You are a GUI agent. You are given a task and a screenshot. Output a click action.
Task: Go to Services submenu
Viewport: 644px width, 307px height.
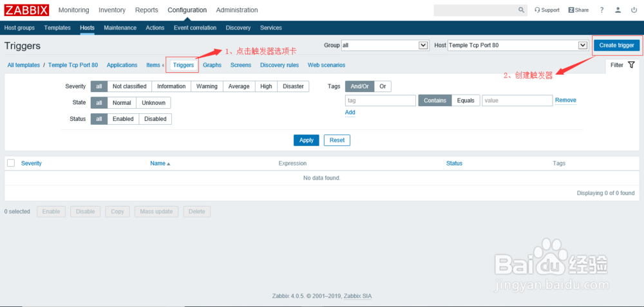pyautogui.click(x=271, y=28)
